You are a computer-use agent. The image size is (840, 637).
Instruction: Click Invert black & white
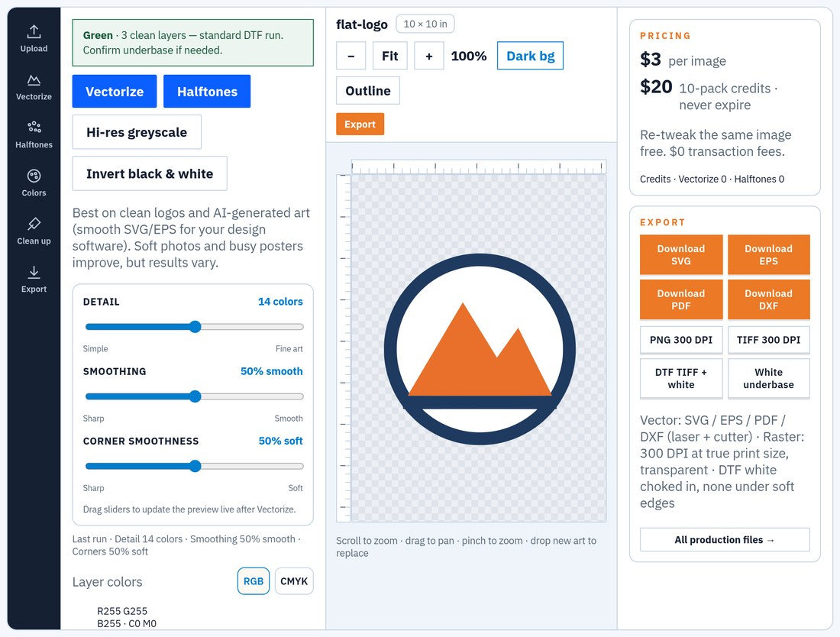[150, 173]
